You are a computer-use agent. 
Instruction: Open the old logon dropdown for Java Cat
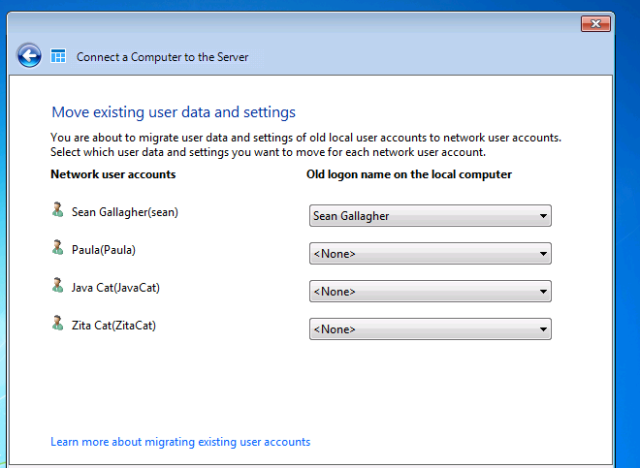pyautogui.click(x=430, y=291)
